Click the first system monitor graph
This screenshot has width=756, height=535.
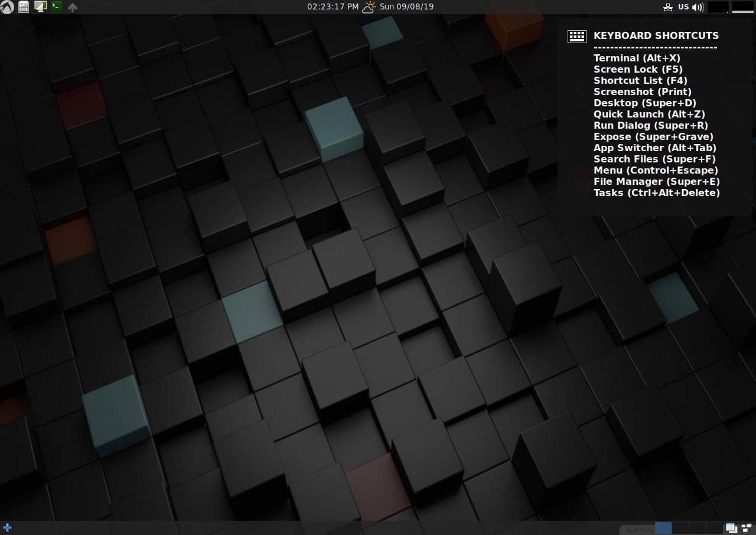coord(718,7)
